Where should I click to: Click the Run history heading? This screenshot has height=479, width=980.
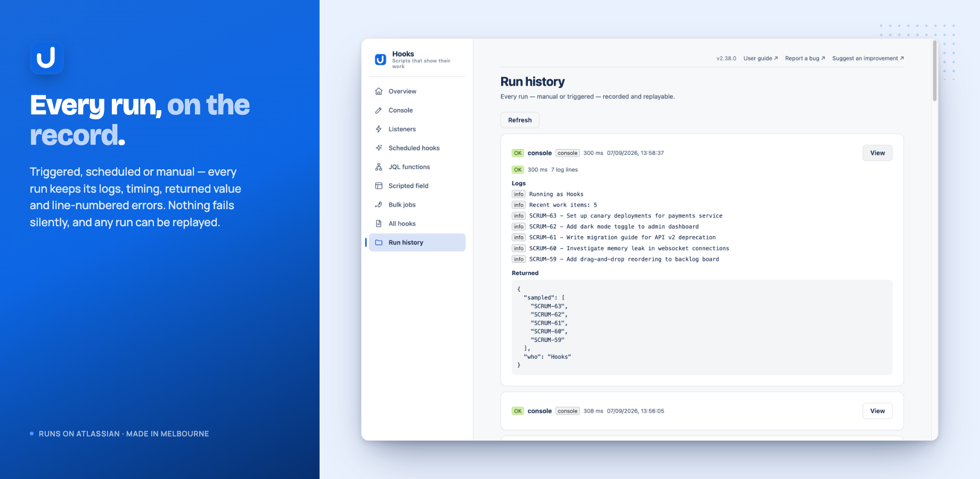(x=533, y=82)
